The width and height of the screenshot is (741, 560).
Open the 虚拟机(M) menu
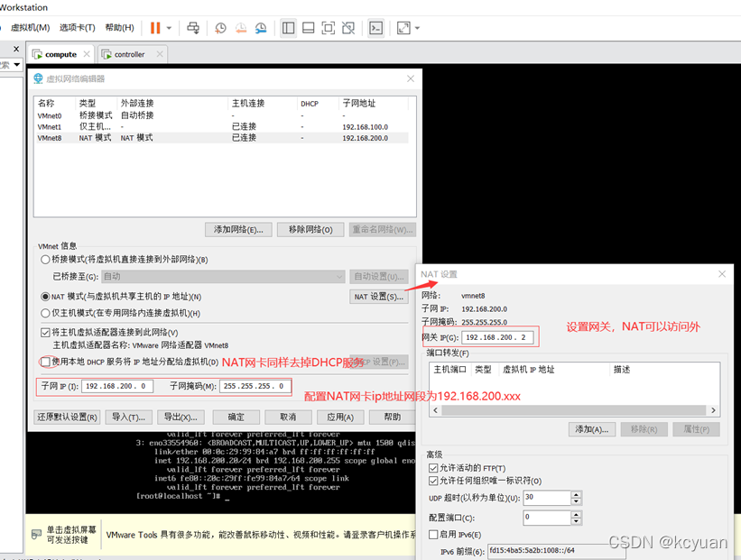click(x=31, y=28)
